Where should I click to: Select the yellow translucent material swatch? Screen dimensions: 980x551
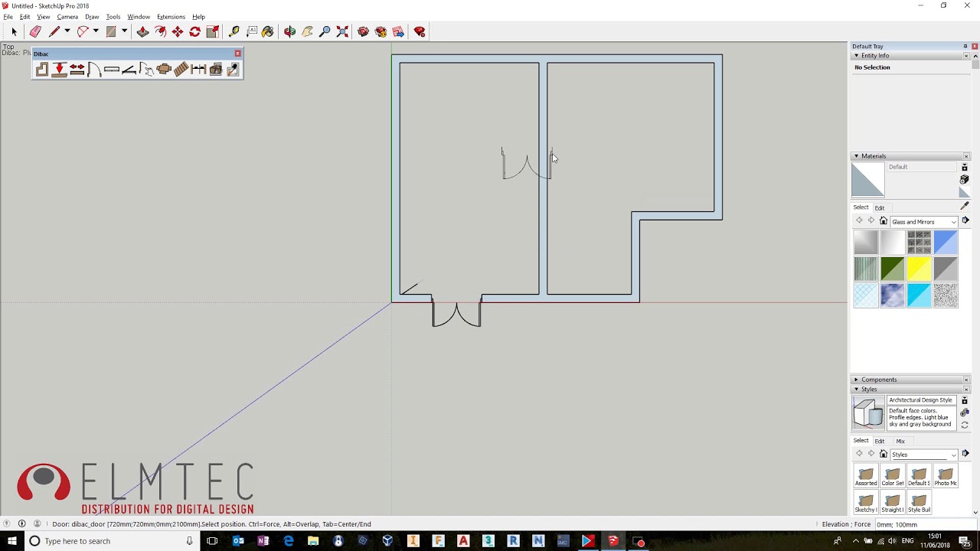coord(919,269)
